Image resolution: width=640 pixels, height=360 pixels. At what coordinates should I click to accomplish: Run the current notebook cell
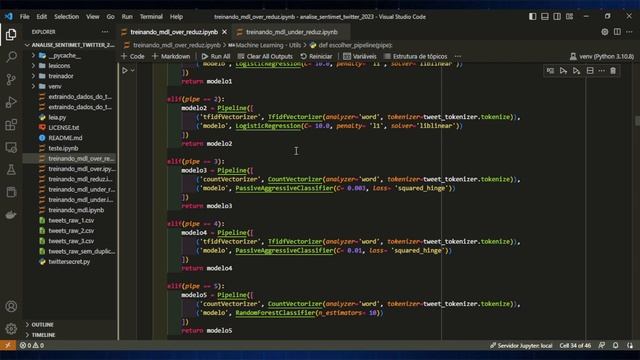pyautogui.click(x=125, y=70)
